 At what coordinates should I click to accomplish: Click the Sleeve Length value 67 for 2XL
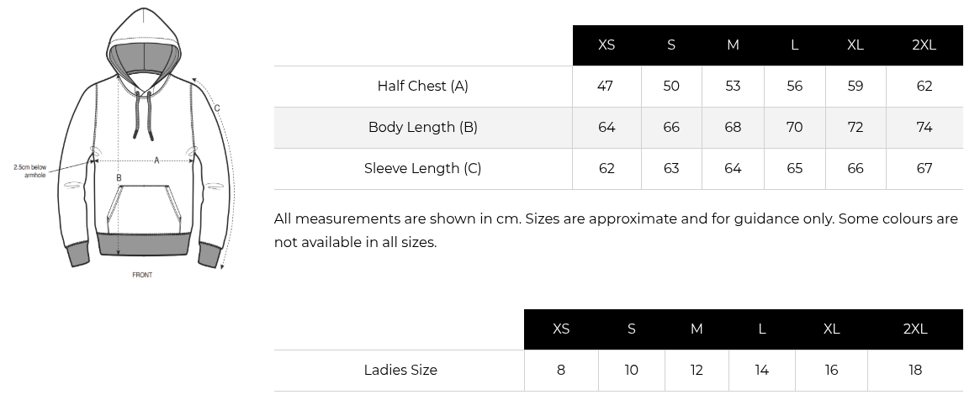point(924,168)
